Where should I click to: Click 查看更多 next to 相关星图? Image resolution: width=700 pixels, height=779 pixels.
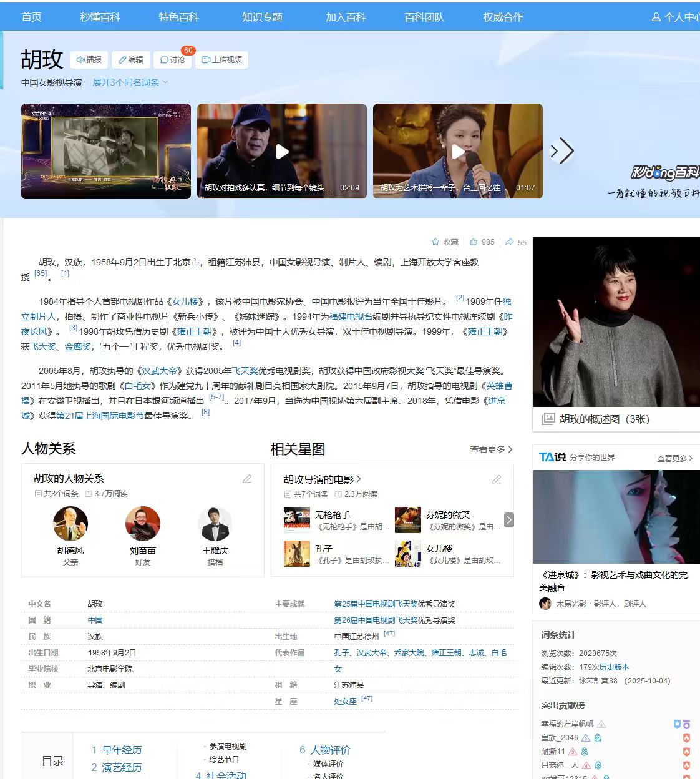[x=491, y=449]
